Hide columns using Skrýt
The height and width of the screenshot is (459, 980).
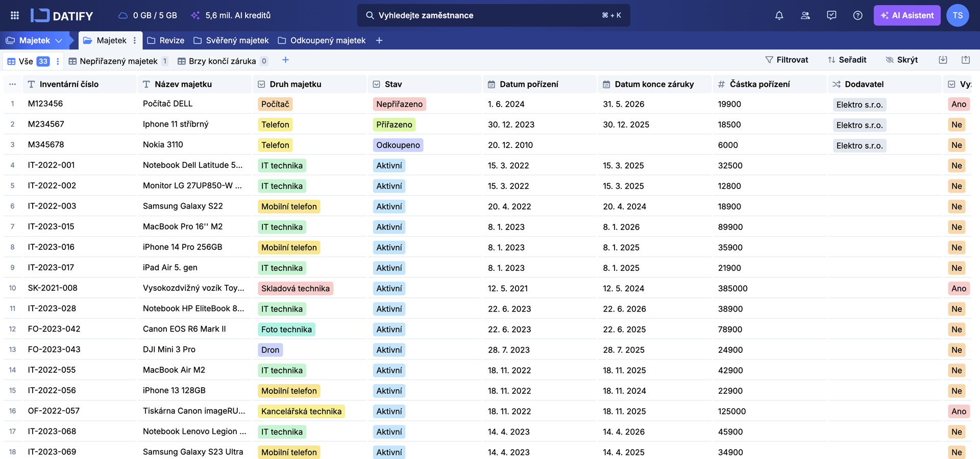(901, 60)
